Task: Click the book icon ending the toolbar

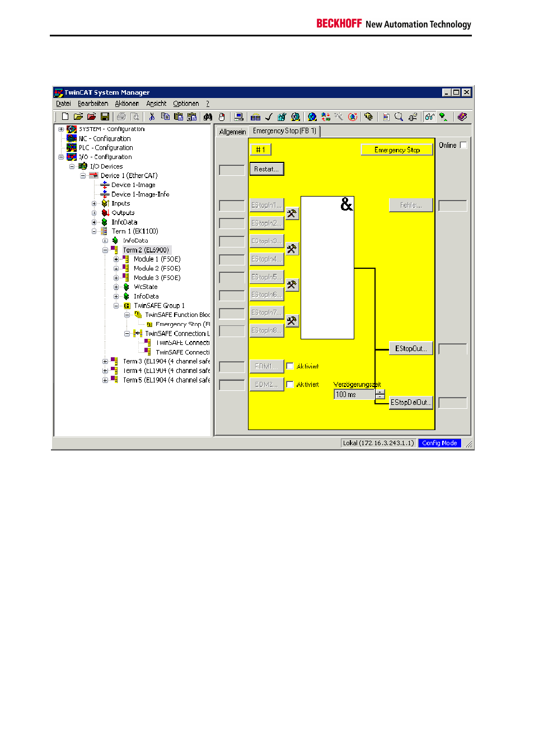Action: pos(462,116)
